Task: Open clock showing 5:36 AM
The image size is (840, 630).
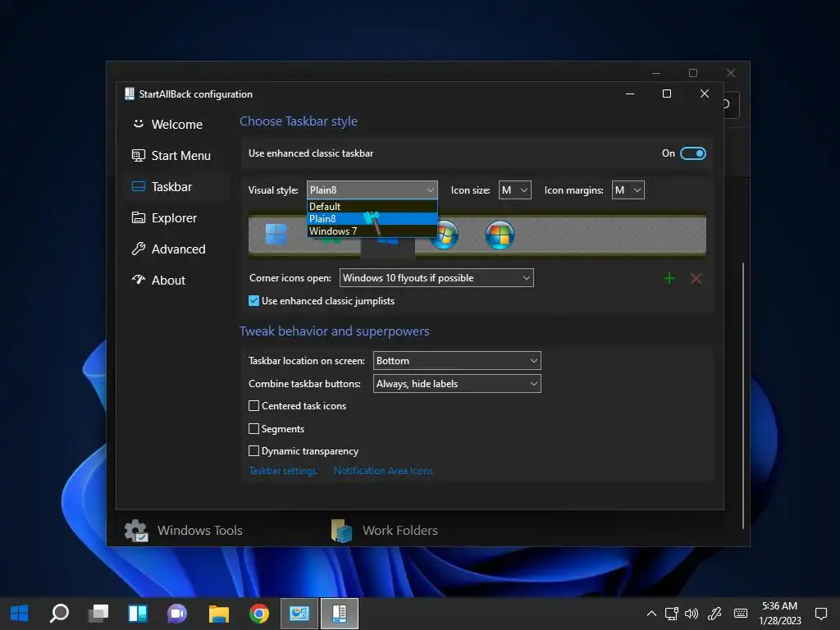Action: (780, 614)
